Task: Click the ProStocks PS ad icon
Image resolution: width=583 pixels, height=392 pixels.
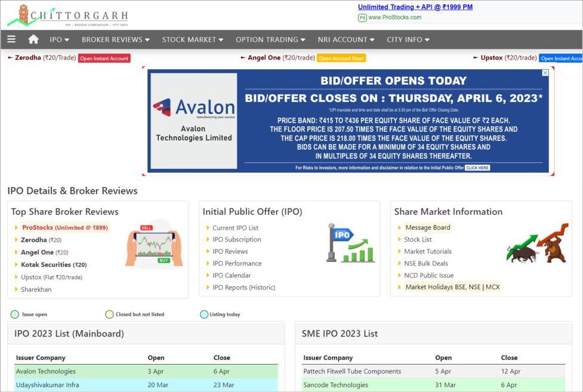Action: tap(362, 17)
